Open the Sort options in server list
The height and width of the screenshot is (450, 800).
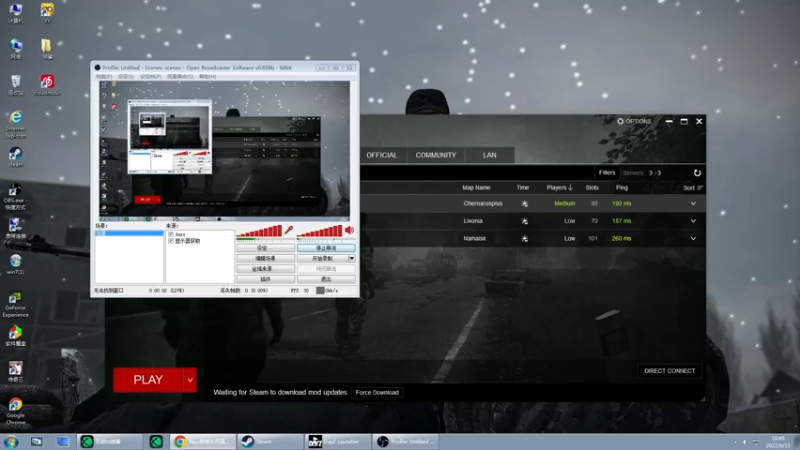693,188
